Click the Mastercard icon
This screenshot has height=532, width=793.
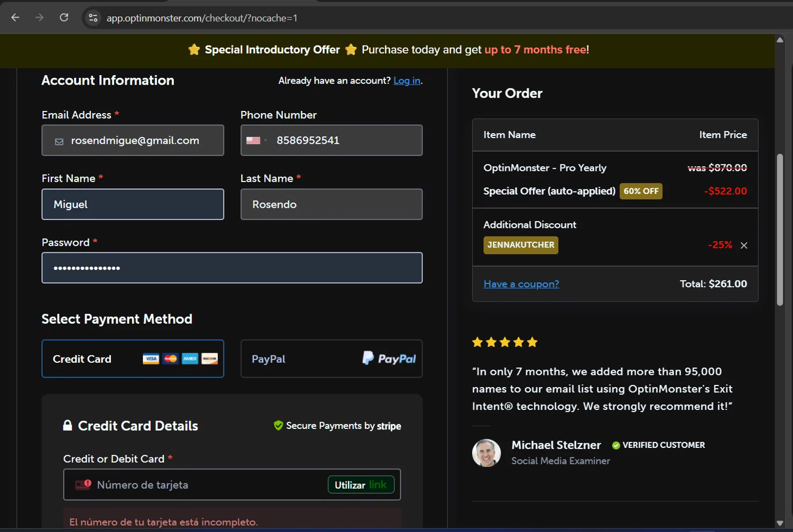[170, 359]
